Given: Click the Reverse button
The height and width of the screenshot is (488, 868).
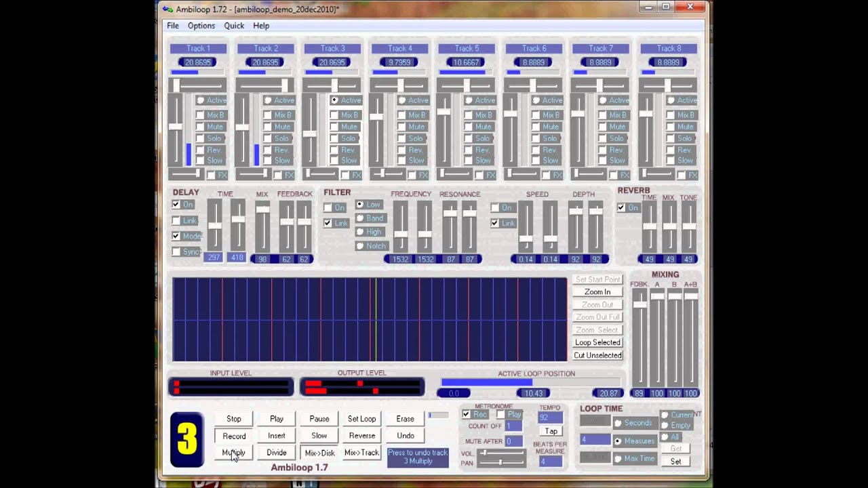Looking at the screenshot, I should [362, 436].
